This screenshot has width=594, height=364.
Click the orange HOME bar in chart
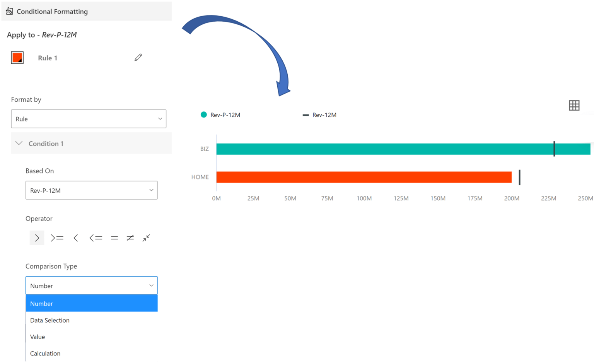coord(364,177)
